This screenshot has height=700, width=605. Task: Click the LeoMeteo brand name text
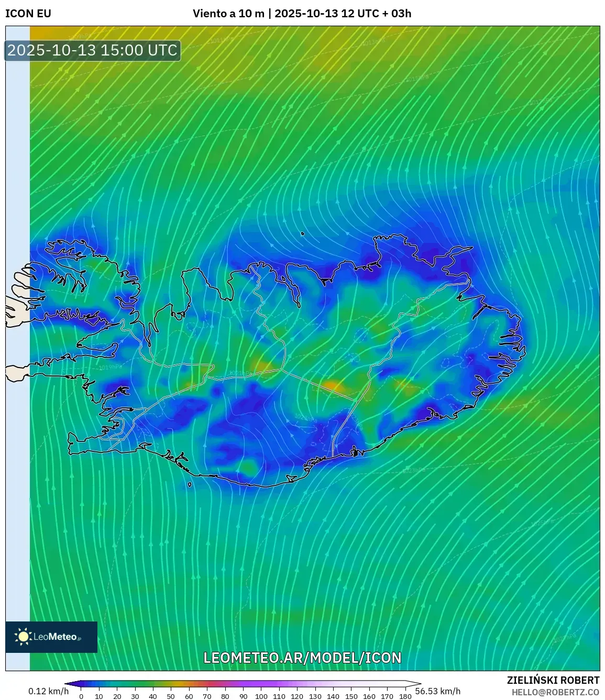click(x=56, y=637)
